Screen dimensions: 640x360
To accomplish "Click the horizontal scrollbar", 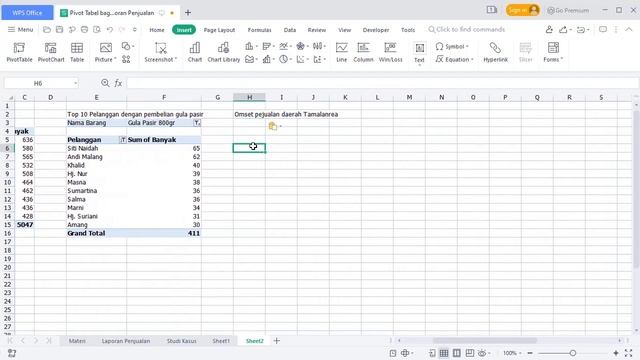I will pyautogui.click(x=485, y=340).
